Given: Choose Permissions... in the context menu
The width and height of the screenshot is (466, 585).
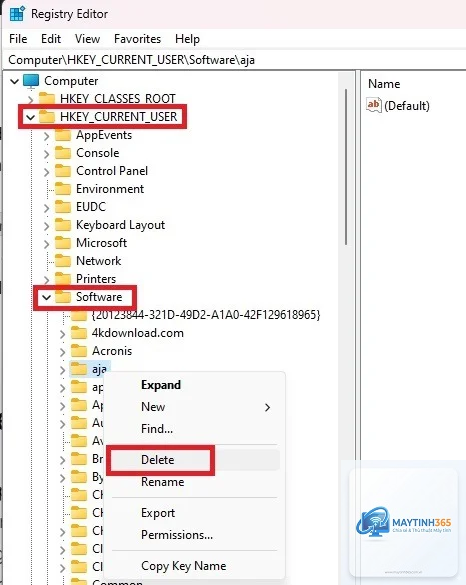Looking at the screenshot, I should click(x=193, y=535).
